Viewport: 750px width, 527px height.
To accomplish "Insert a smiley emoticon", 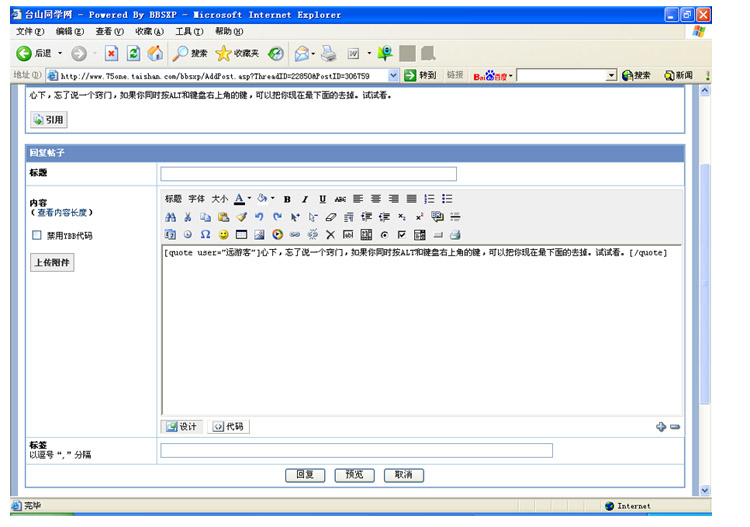I will click(223, 234).
